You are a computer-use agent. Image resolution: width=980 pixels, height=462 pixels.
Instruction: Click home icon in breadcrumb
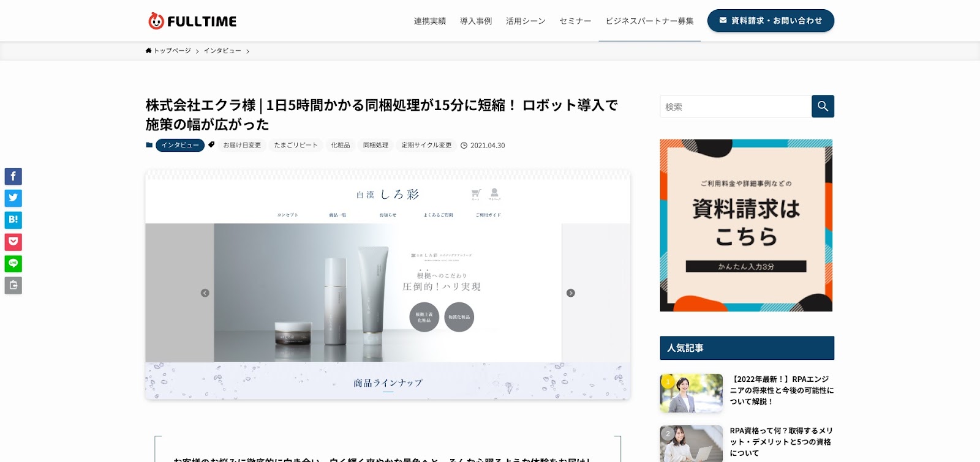click(x=148, y=51)
